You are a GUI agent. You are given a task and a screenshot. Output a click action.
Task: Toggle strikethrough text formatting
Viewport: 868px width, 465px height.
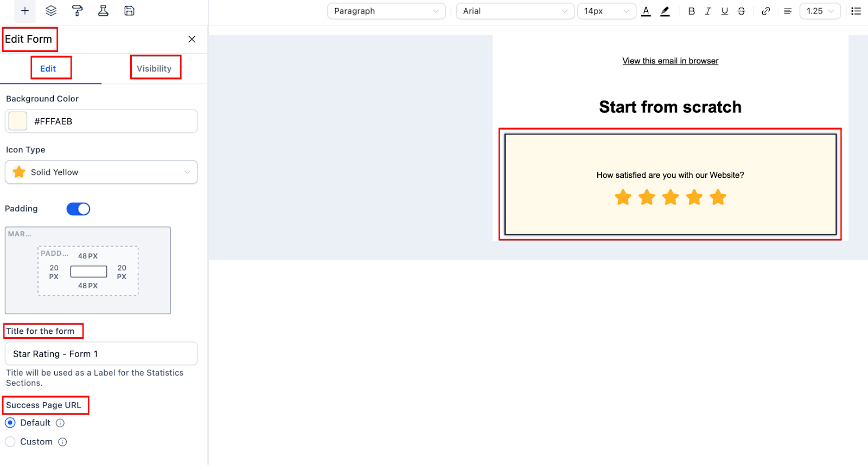pyautogui.click(x=742, y=11)
